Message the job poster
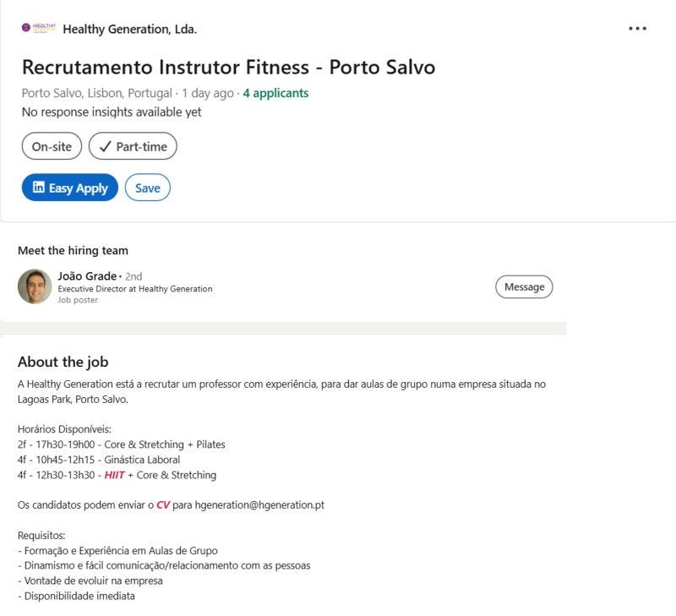Image resolution: width=676 pixels, height=616 pixels. tap(524, 286)
